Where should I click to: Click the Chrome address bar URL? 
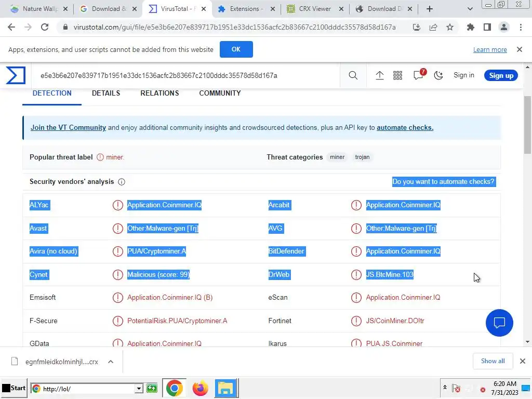[234, 27]
